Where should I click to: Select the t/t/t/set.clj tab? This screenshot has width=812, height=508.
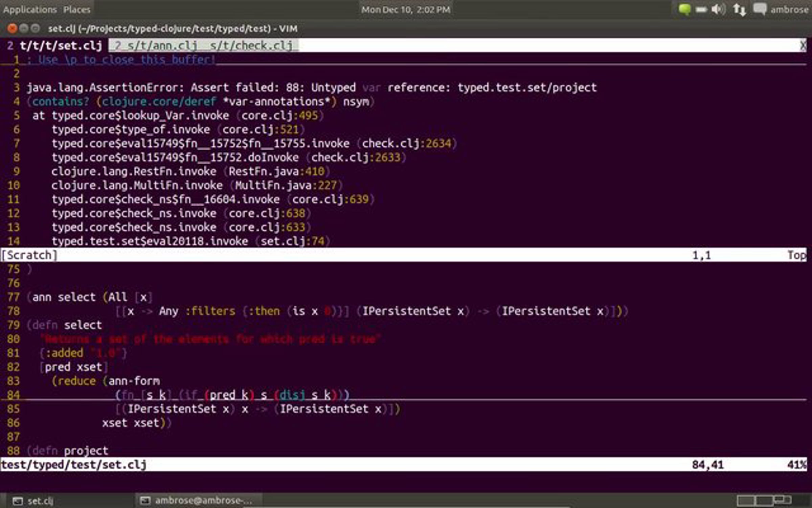pyautogui.click(x=61, y=45)
